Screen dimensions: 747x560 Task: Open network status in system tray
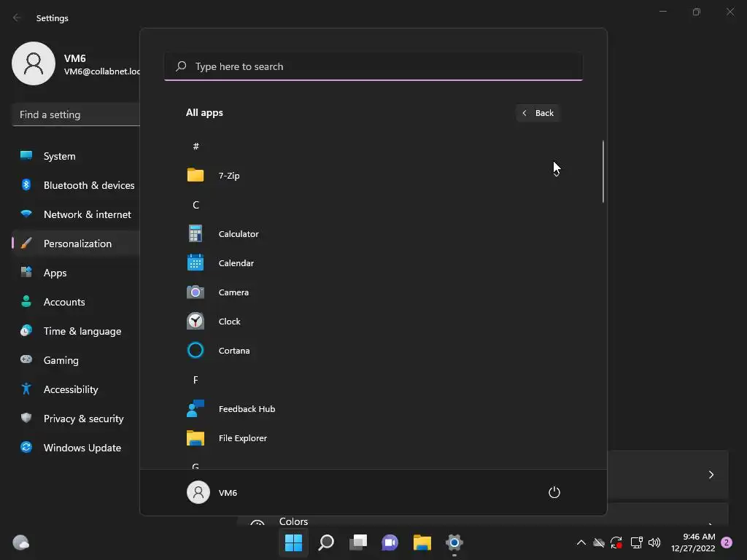pyautogui.click(x=636, y=542)
